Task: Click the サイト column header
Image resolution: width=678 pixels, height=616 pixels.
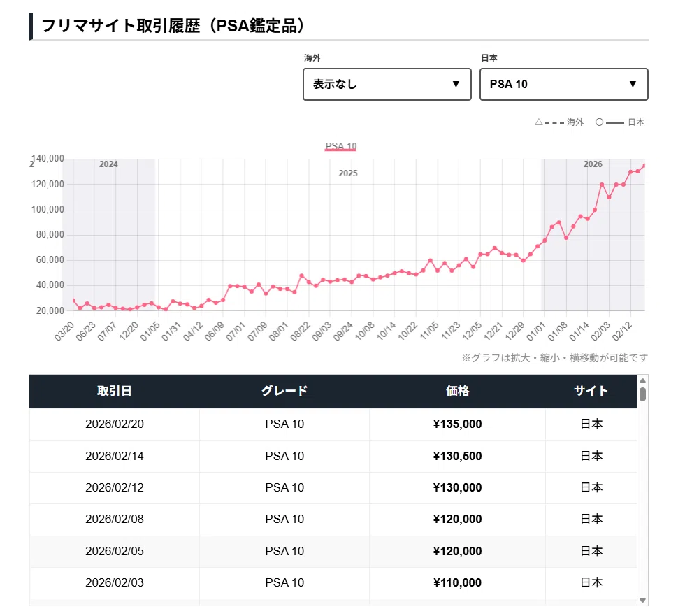Action: pos(591,391)
